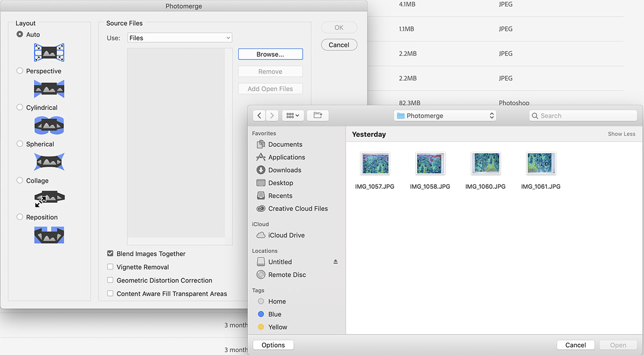Eject the Untitled disk
The image size is (644, 355).
(335, 262)
